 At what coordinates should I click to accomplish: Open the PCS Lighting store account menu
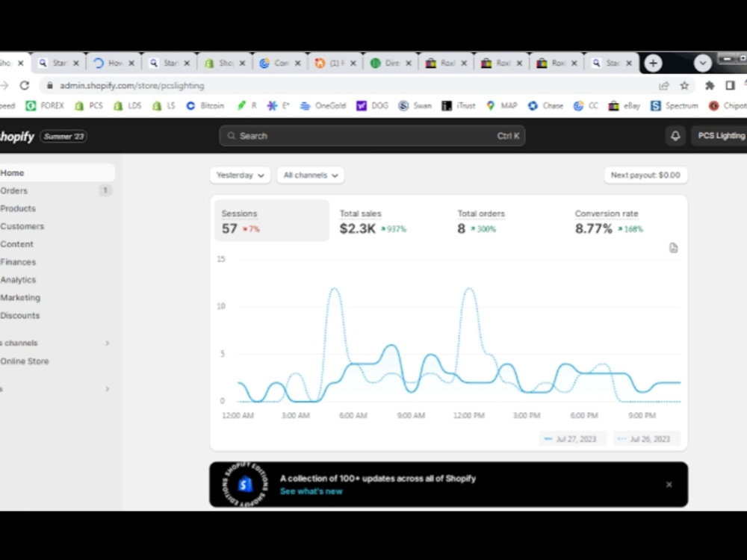point(720,136)
